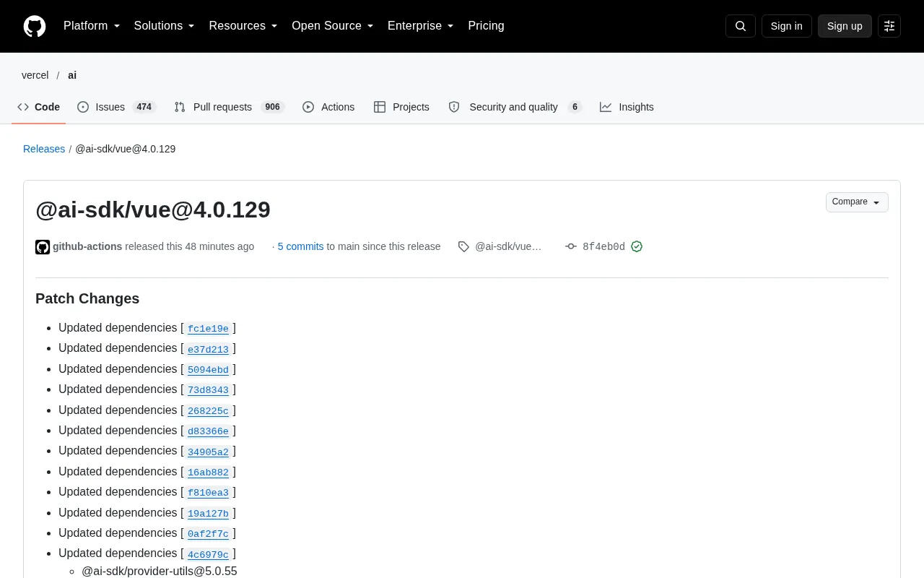Open commit hash 4c6979c
924x578 pixels.
(208, 554)
